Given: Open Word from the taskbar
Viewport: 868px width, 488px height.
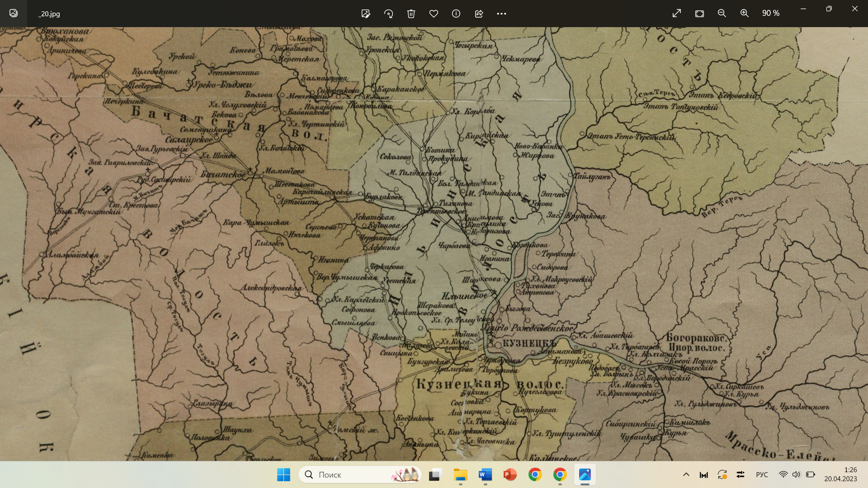Looking at the screenshot, I should (485, 474).
